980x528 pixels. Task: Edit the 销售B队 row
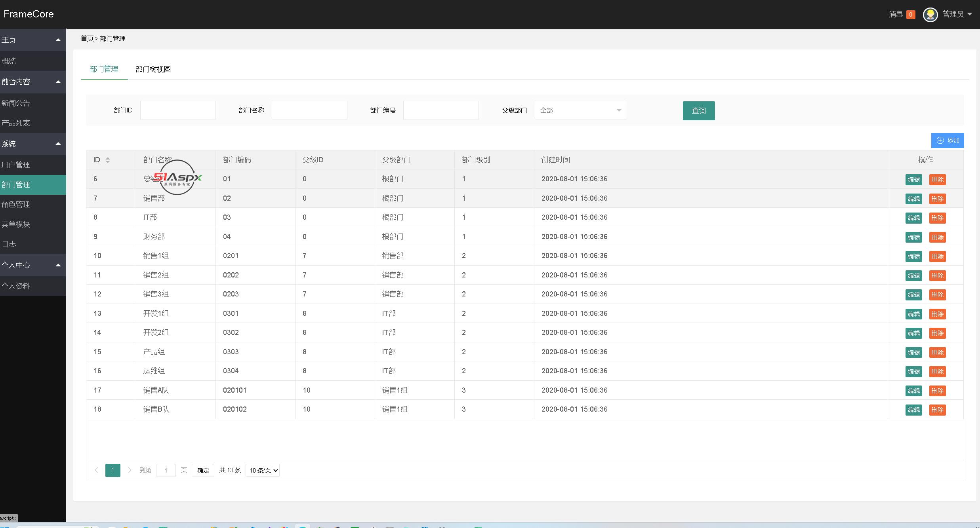(914, 410)
